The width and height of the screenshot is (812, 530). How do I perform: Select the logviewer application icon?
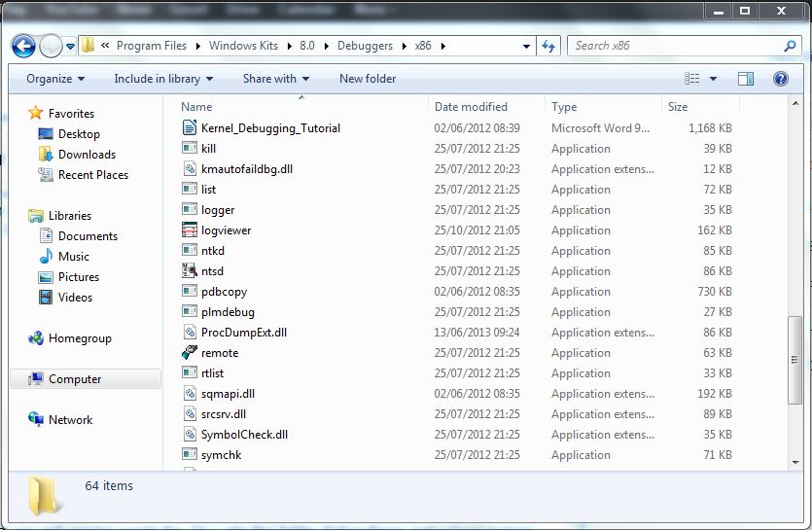pyautogui.click(x=190, y=230)
